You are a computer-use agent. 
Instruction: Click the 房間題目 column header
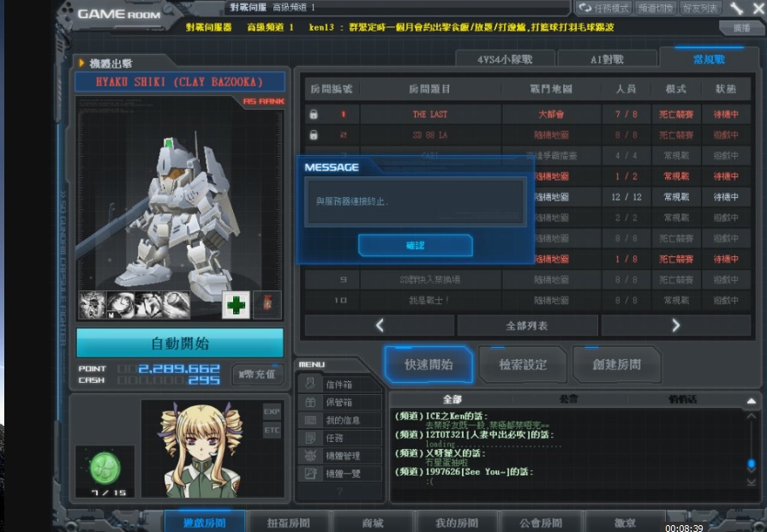429,89
